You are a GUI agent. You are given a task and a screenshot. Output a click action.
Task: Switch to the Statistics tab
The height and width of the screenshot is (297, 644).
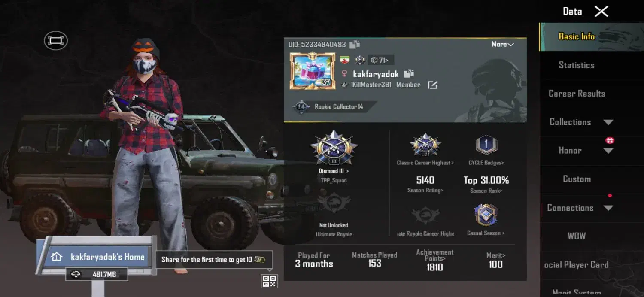577,65
